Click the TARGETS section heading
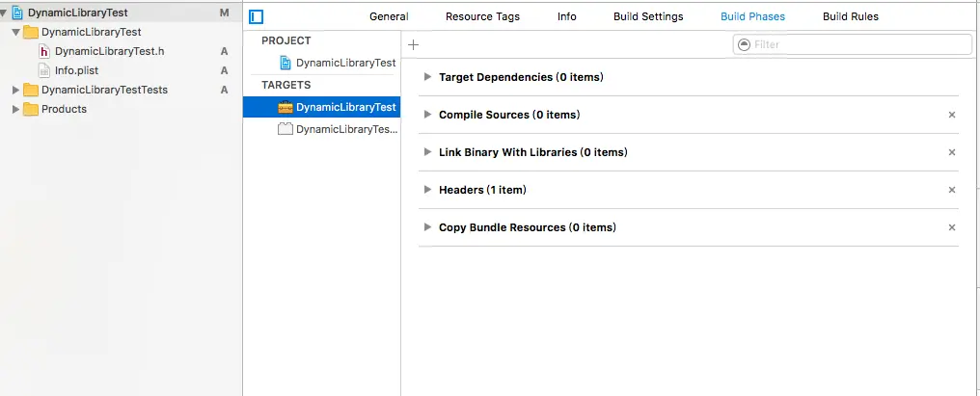 coord(286,85)
